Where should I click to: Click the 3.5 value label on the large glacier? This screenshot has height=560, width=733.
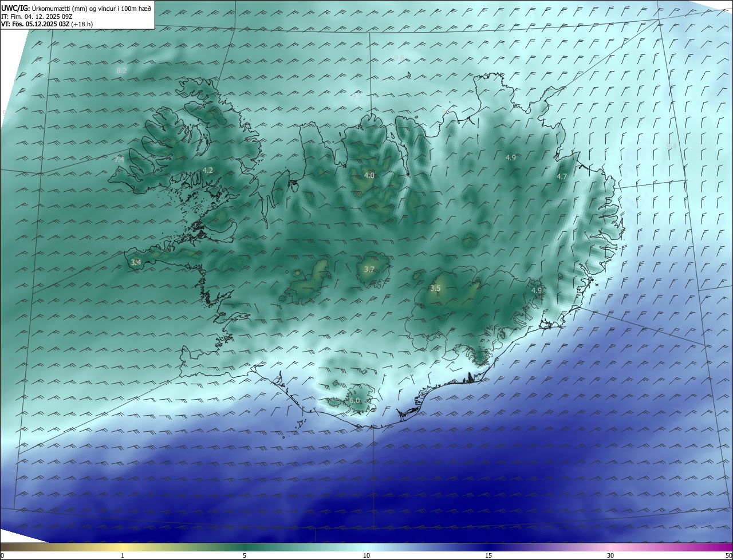(x=435, y=288)
